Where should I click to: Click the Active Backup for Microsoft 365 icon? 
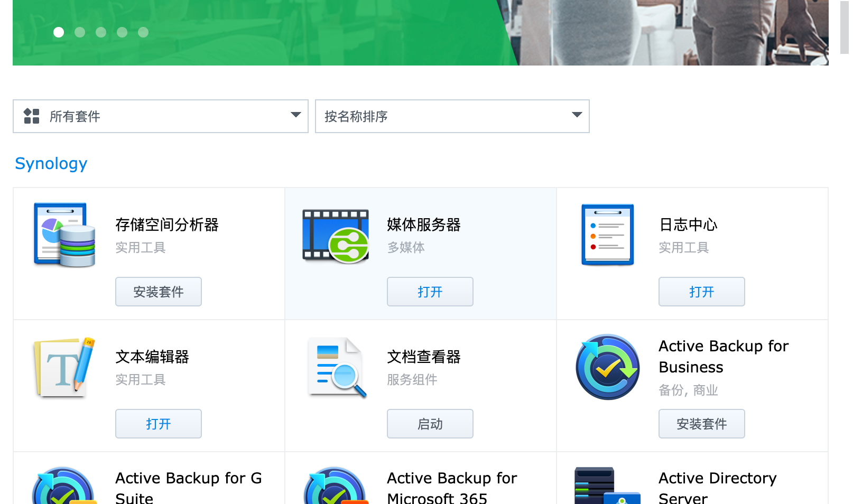pyautogui.click(x=336, y=486)
